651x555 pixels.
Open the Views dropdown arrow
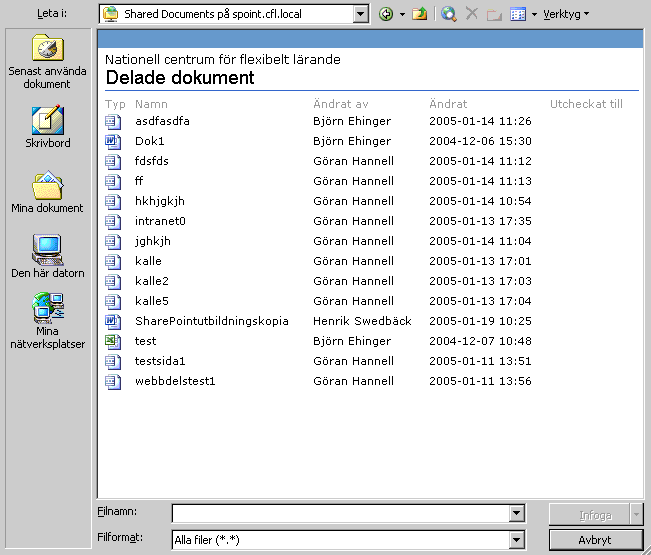point(534,15)
